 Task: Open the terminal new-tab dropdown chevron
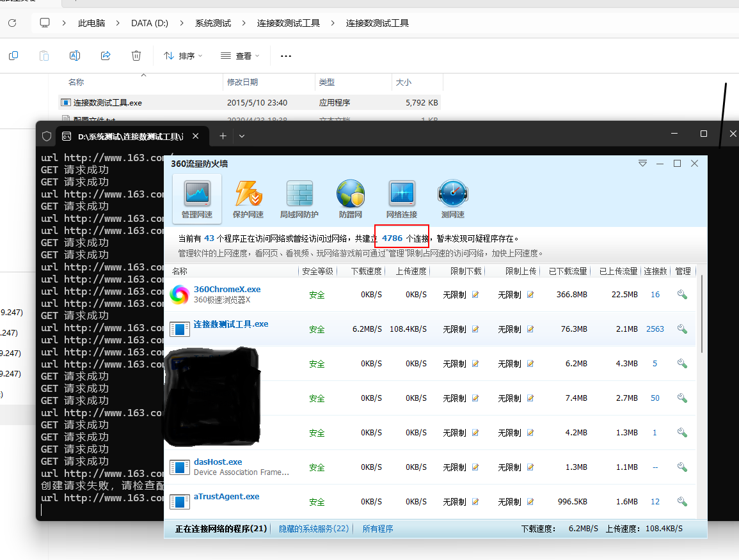click(242, 136)
